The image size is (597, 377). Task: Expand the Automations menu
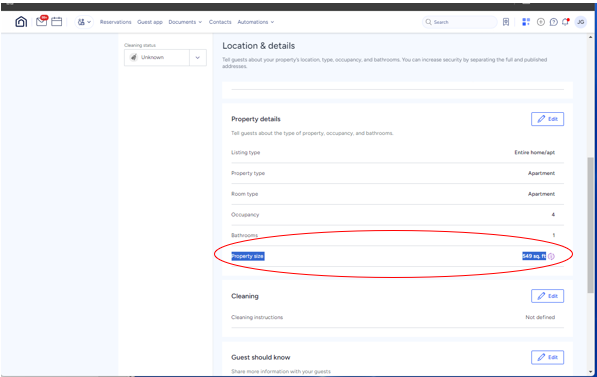255,22
